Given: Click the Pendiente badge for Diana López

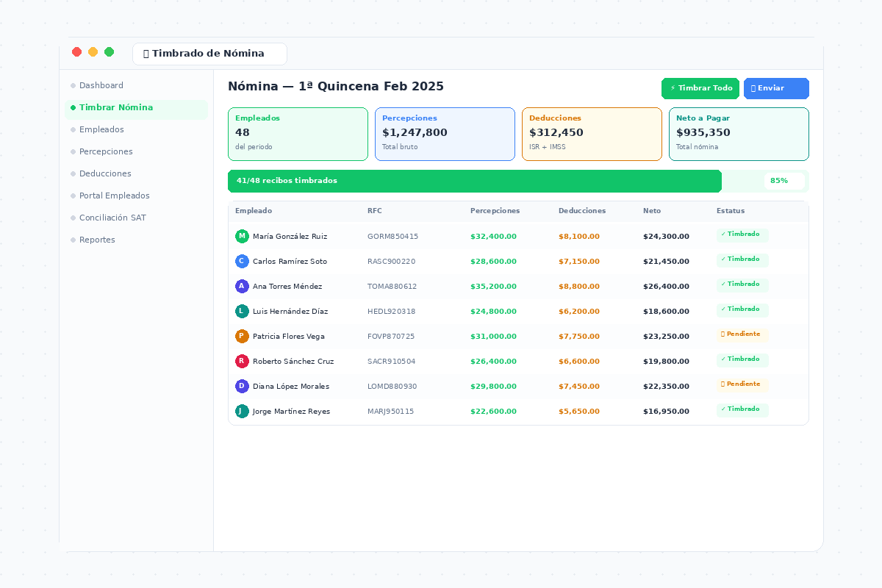Looking at the screenshot, I should pyautogui.click(x=742, y=384).
